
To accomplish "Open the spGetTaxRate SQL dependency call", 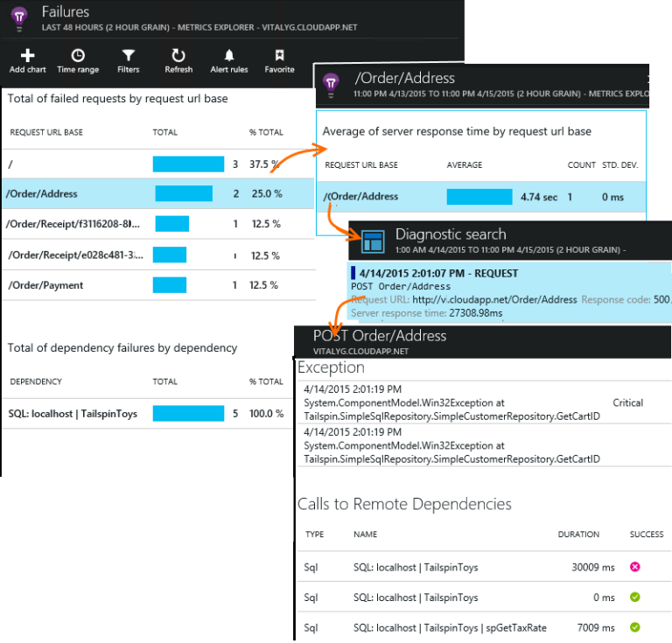I will (x=484, y=627).
